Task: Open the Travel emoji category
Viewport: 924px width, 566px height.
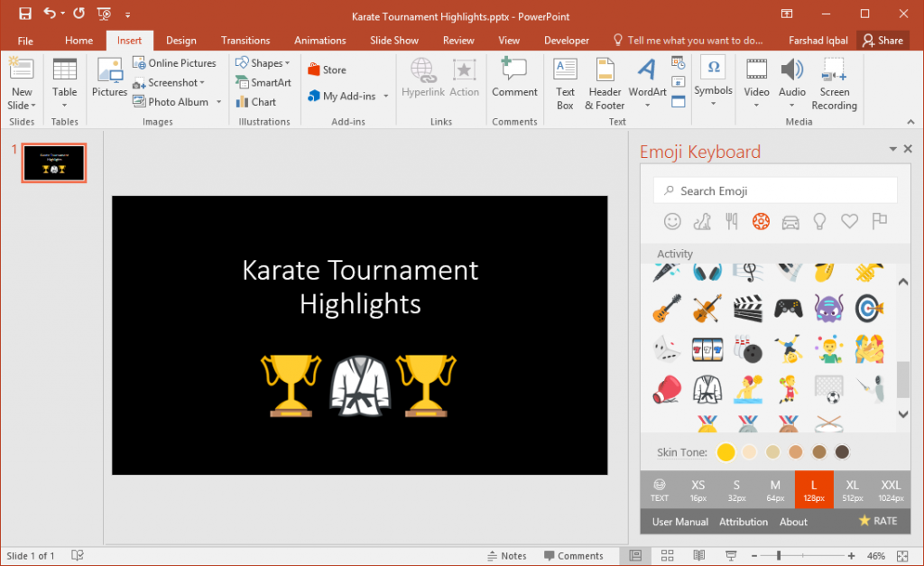Action: click(790, 221)
